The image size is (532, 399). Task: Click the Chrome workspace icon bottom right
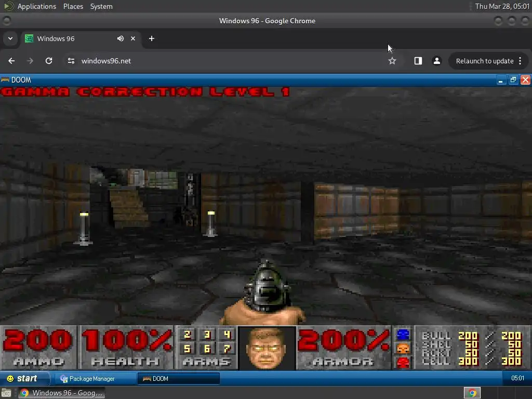(x=472, y=393)
